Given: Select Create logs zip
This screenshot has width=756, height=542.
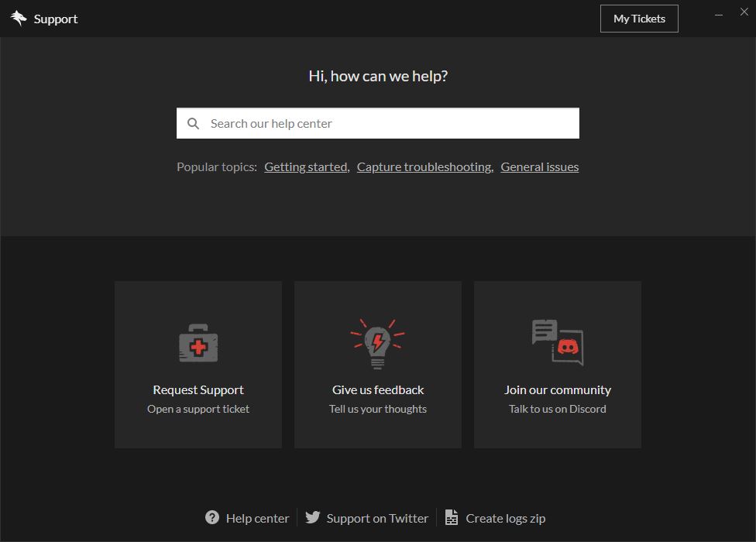Looking at the screenshot, I should pos(505,519).
